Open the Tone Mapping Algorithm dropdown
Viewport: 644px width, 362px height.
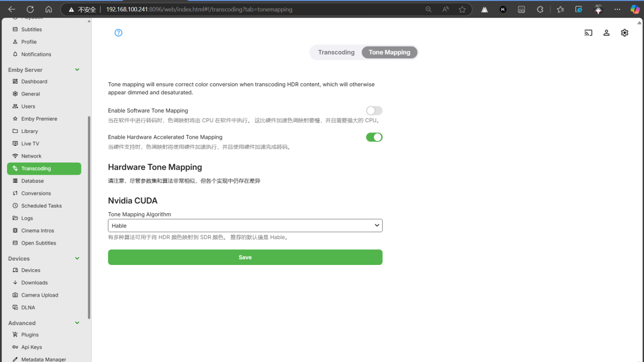tap(245, 225)
